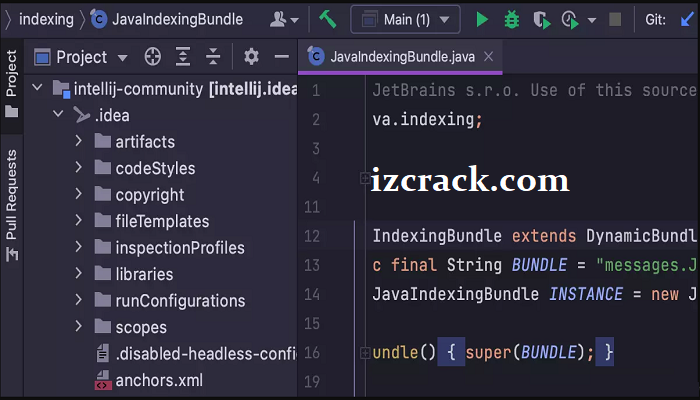This screenshot has height=400, width=700.
Task: Click the Profiler run icon
Action: [570, 20]
